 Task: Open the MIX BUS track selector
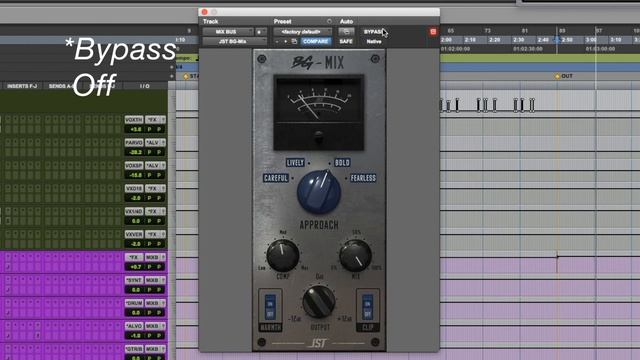[x=228, y=31]
